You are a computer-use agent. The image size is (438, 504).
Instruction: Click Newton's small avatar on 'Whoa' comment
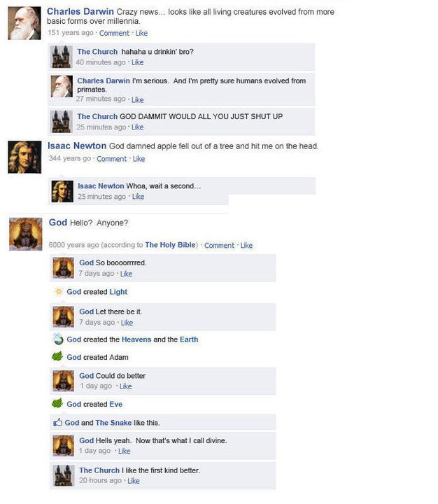click(x=62, y=192)
